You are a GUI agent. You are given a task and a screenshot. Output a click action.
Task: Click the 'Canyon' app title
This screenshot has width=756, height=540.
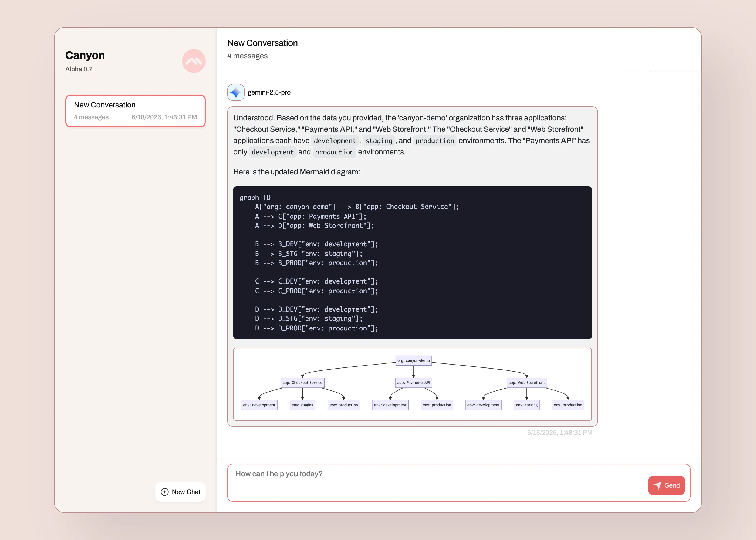[85, 55]
